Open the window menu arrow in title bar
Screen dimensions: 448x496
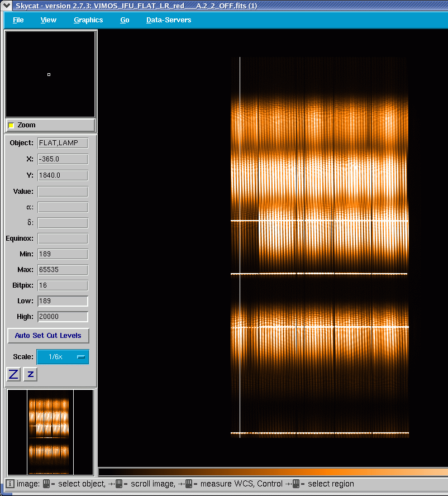point(6,6)
